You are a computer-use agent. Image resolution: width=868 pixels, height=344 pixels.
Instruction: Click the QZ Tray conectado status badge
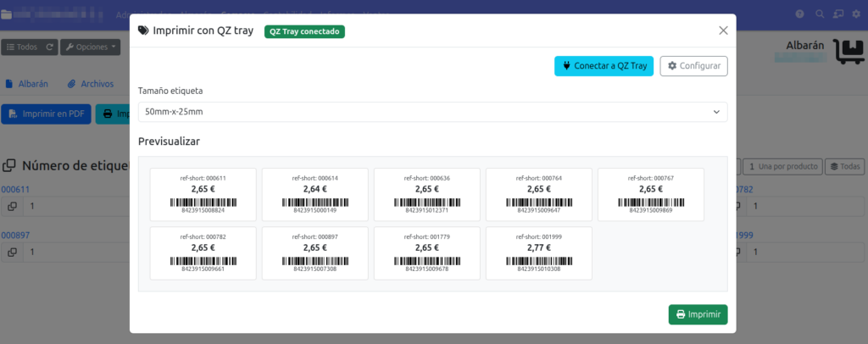(x=305, y=31)
